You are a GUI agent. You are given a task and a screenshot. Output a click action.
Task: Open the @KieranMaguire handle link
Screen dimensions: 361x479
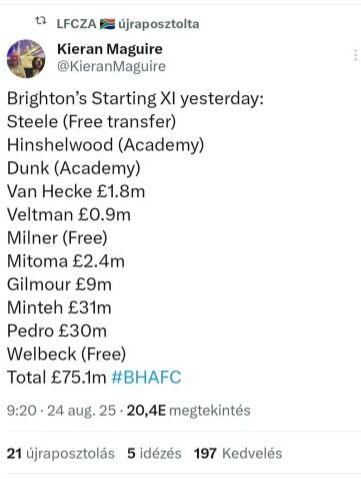point(111,66)
